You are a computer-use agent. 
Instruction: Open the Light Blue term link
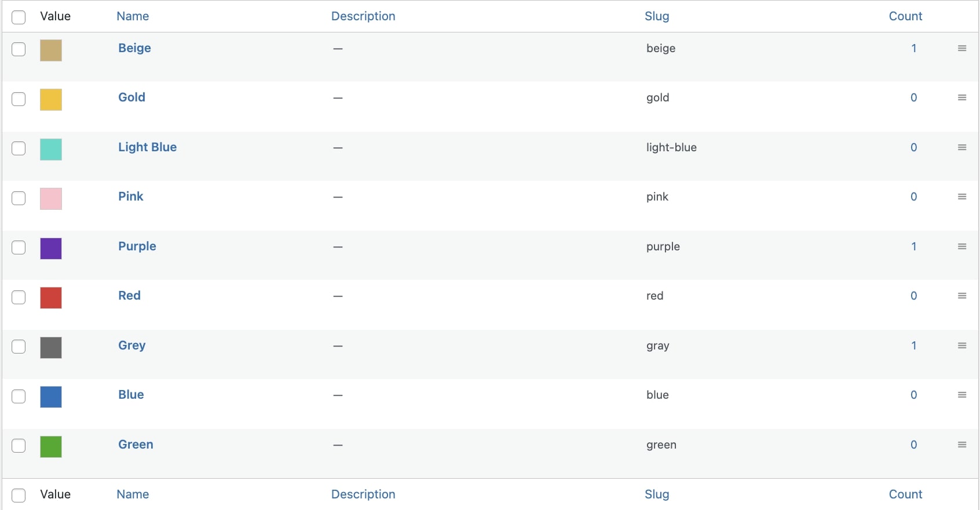(x=148, y=147)
